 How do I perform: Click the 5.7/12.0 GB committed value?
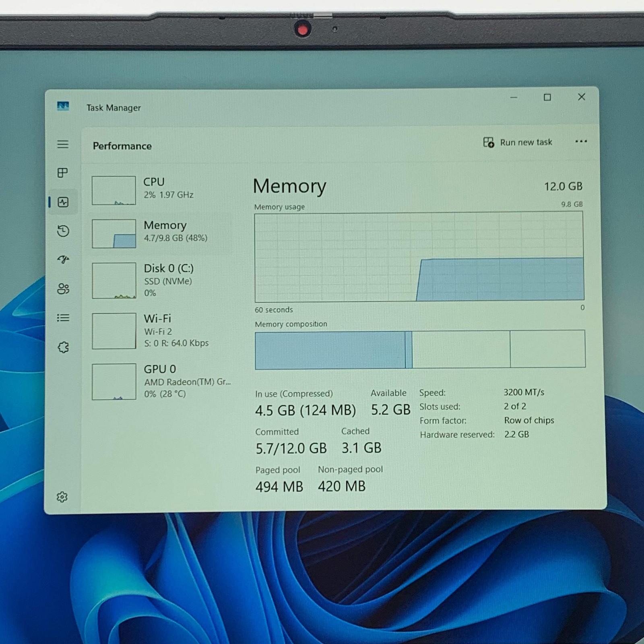tap(291, 448)
